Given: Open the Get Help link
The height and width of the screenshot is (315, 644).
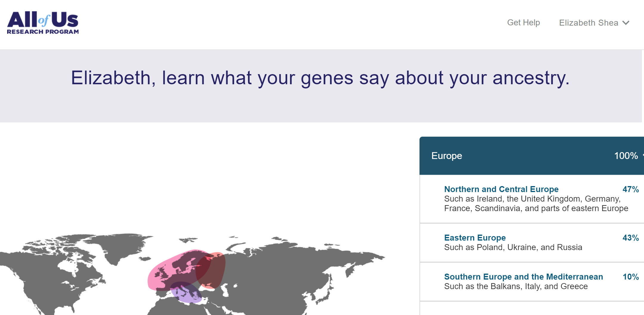Looking at the screenshot, I should pyautogui.click(x=524, y=23).
